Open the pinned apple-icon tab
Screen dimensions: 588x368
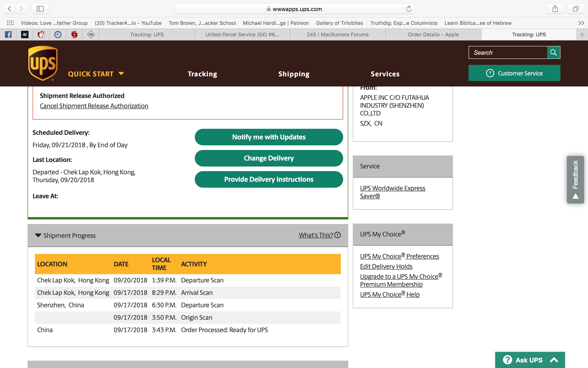[41, 34]
